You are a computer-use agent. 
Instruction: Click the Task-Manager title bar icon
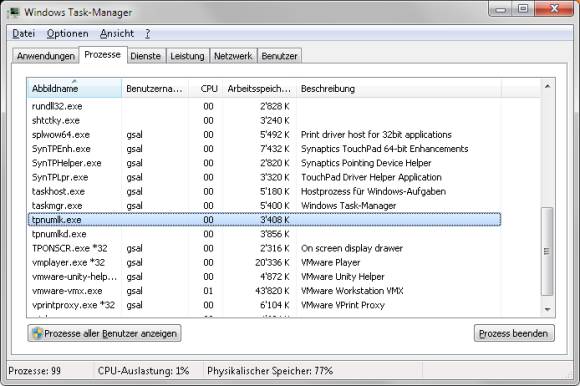pos(13,12)
